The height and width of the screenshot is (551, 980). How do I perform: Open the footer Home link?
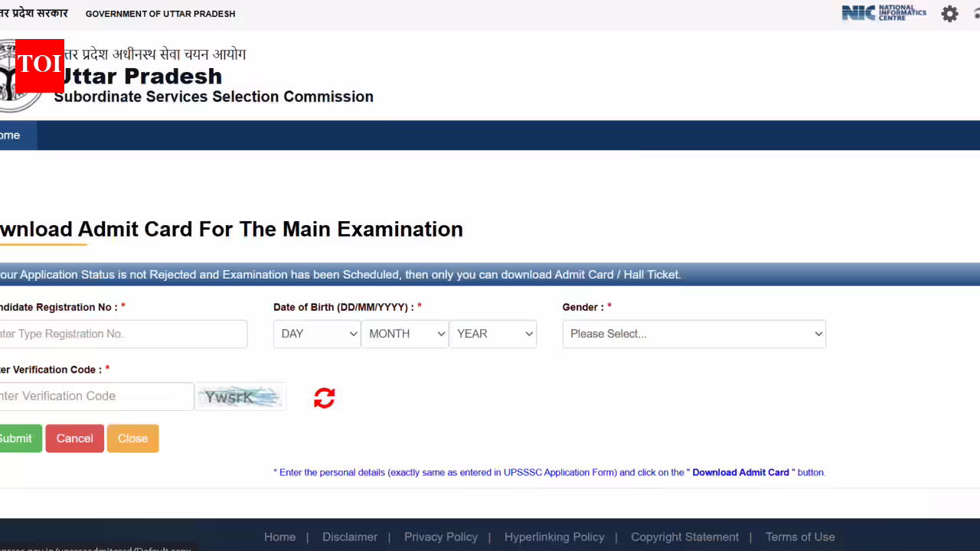click(x=279, y=536)
